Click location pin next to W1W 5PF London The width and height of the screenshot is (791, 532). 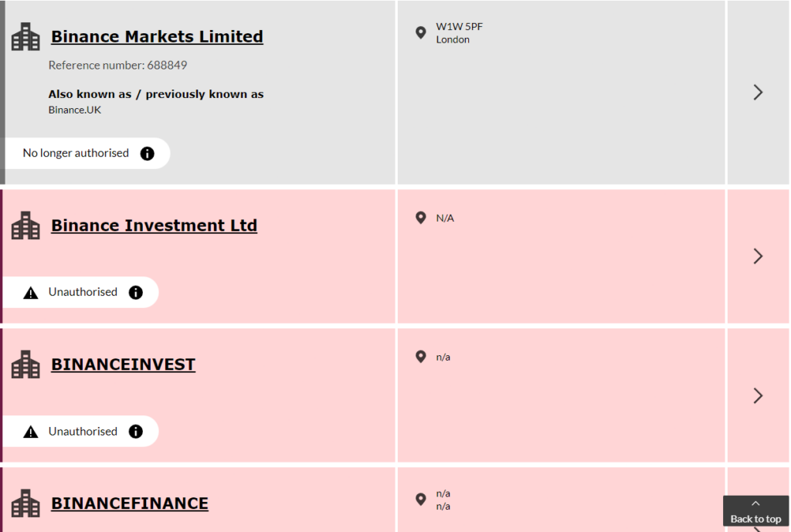click(x=420, y=32)
